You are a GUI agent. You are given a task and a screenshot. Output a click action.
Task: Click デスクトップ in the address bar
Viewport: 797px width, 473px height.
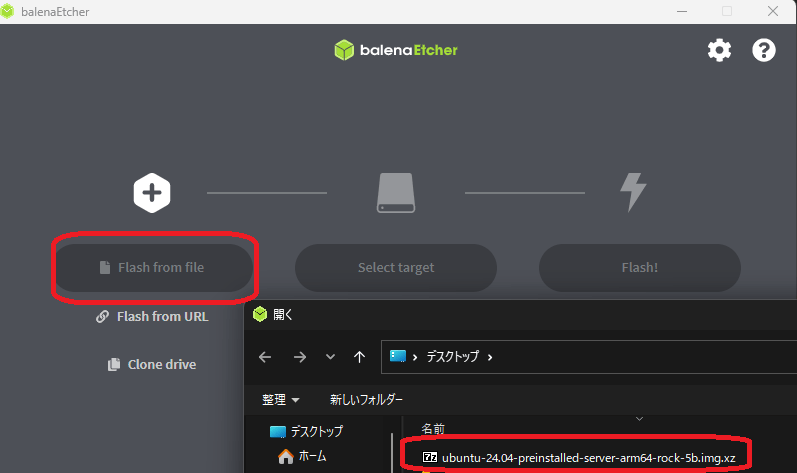(452, 357)
